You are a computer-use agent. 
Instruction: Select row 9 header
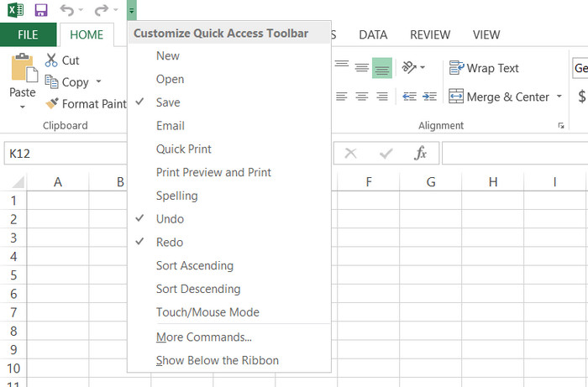click(13, 349)
